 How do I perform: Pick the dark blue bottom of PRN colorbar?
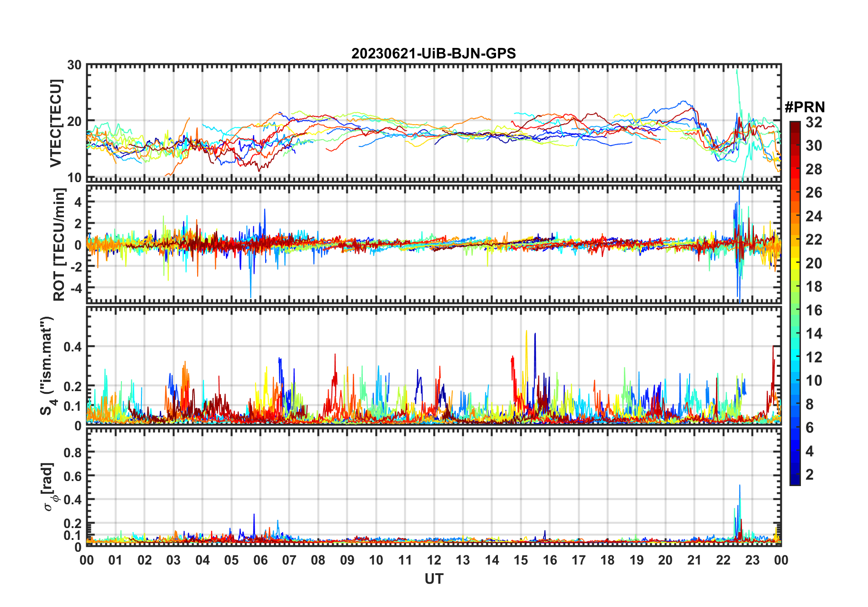[795, 481]
